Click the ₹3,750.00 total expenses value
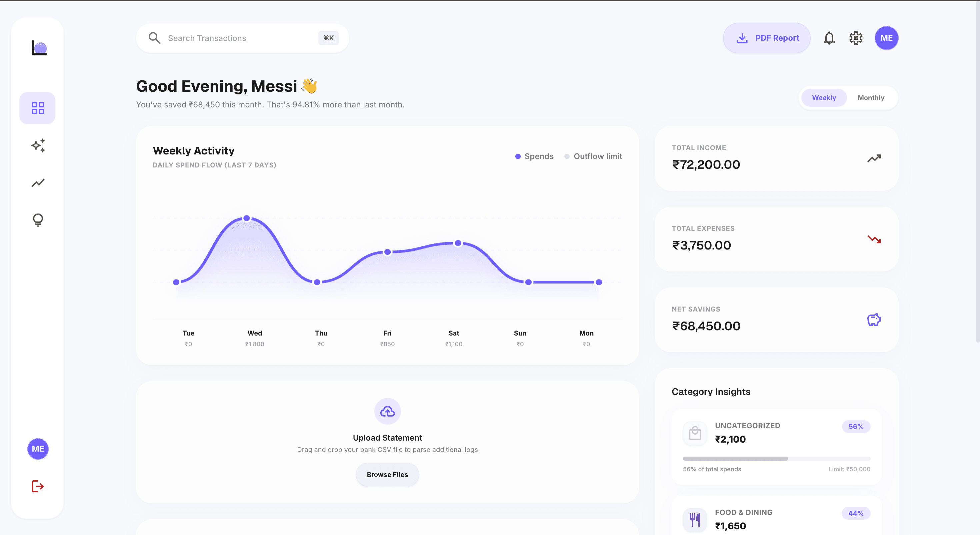The width and height of the screenshot is (980, 535). (x=701, y=245)
